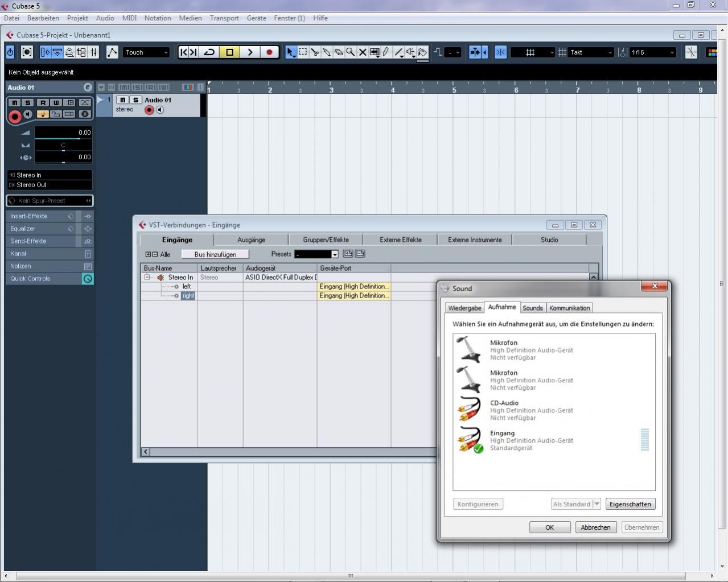Open Presets dropdown in VST-Verbindungen
Viewport: 728px width, 582px height.
coord(335,254)
